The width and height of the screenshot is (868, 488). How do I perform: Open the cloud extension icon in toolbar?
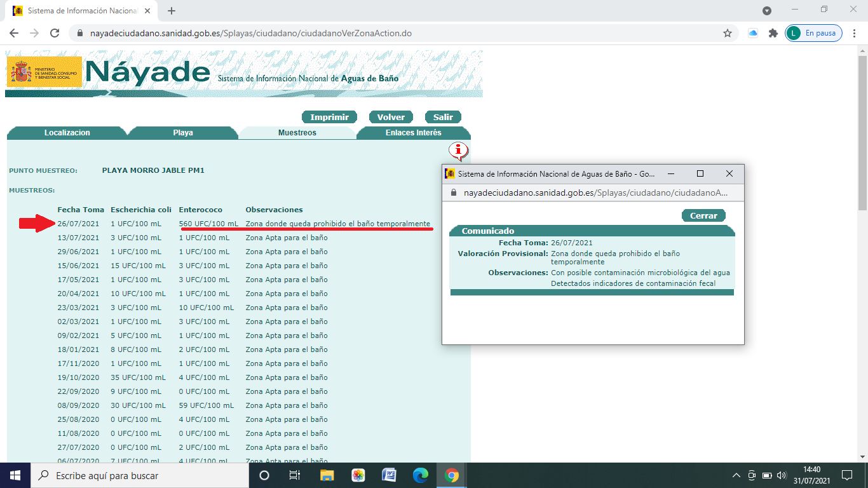[x=753, y=33]
